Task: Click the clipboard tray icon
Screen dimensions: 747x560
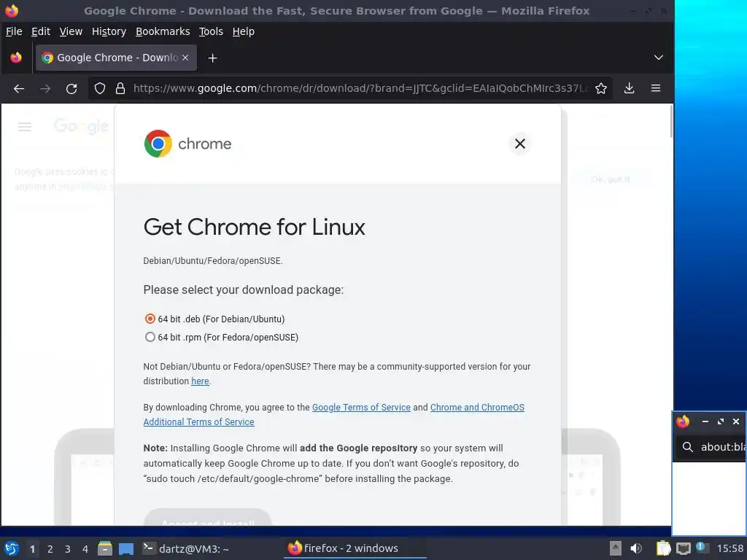Action: point(663,548)
